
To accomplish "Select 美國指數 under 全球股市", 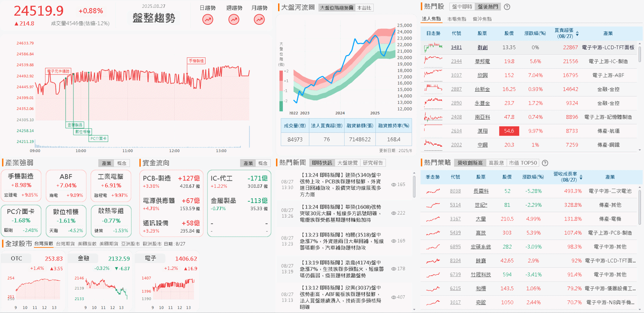I will point(87,244).
